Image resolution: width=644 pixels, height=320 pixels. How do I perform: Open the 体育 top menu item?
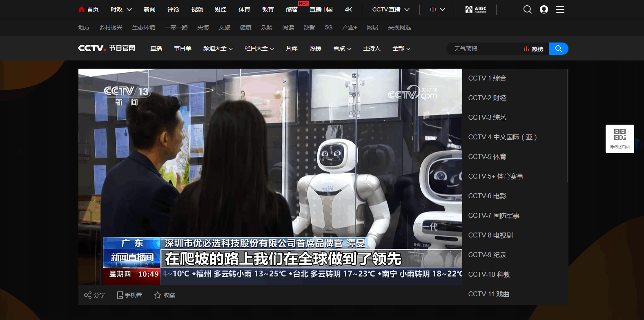[244, 9]
